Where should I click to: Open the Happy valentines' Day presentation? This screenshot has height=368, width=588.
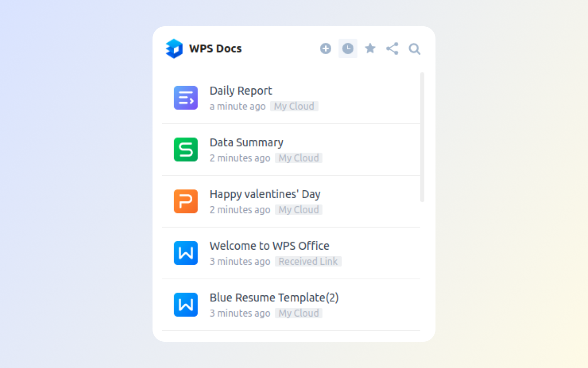coord(291,201)
